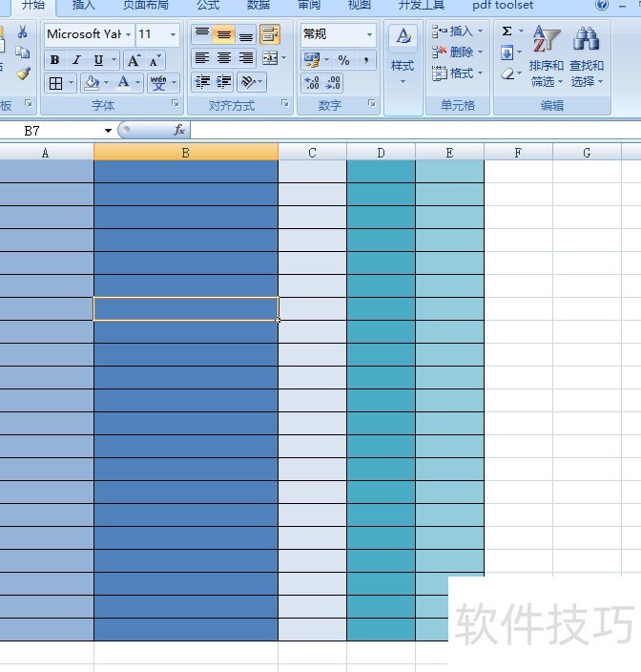Image resolution: width=641 pixels, height=672 pixels.
Task: Select column D header
Action: (381, 153)
